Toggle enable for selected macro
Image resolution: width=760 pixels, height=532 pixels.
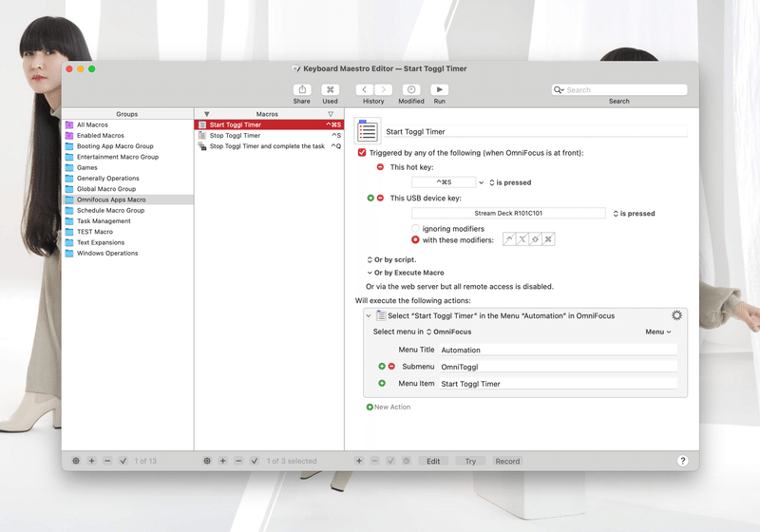[255, 461]
